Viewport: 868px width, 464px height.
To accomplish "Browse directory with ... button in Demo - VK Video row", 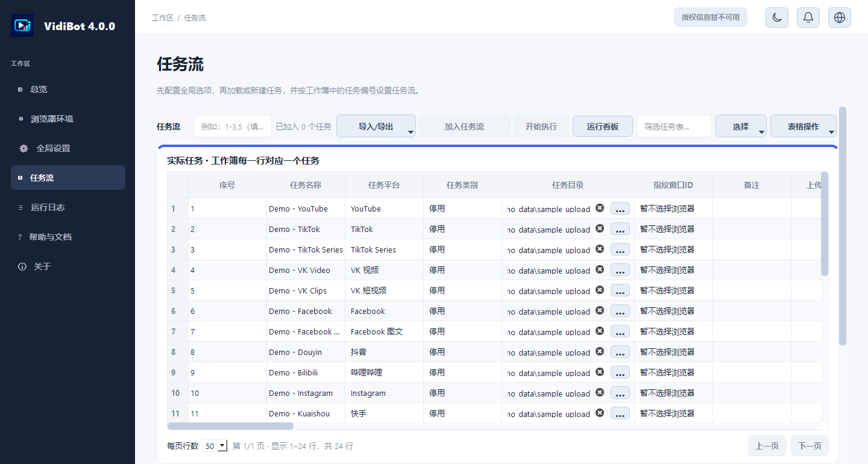I will pyautogui.click(x=620, y=270).
